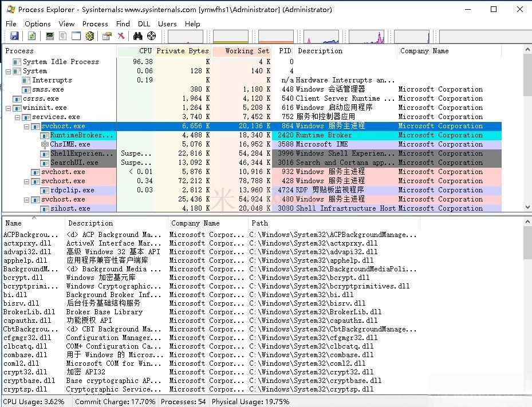Click the purple-spiked I/O mini graph
The height and width of the screenshot is (407, 532).
(x=367, y=37)
